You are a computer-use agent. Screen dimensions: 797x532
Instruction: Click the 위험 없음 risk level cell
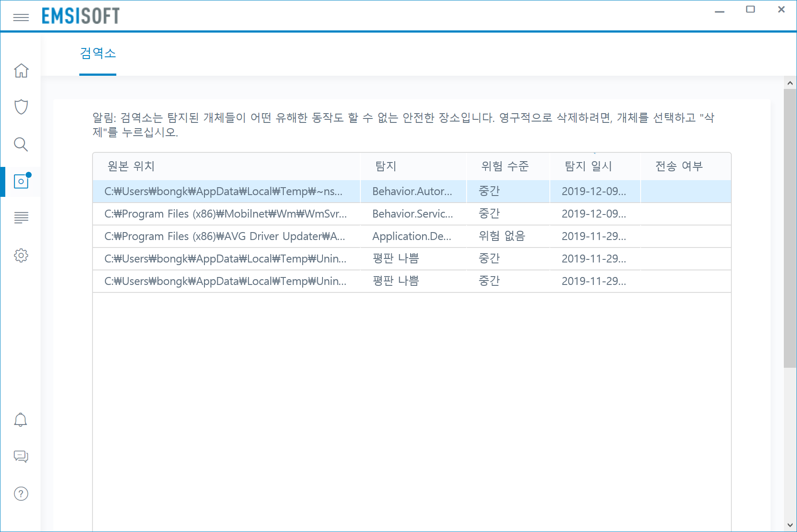508,236
